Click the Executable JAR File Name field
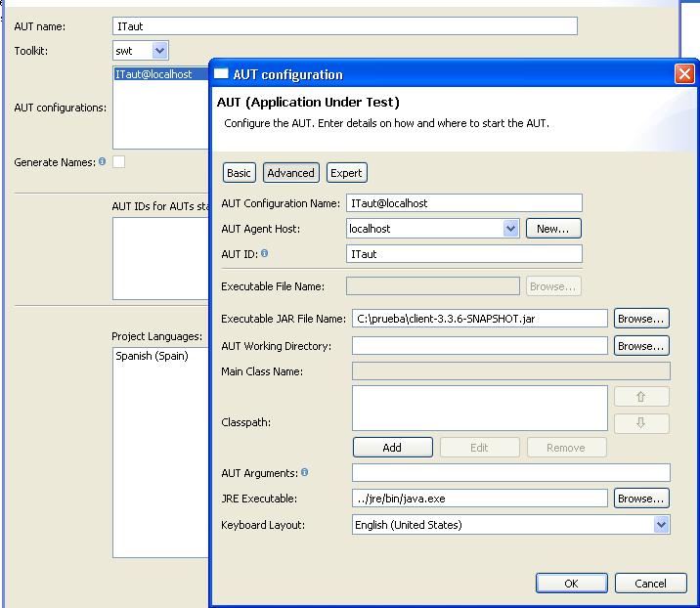The image size is (700, 608). [x=480, y=319]
